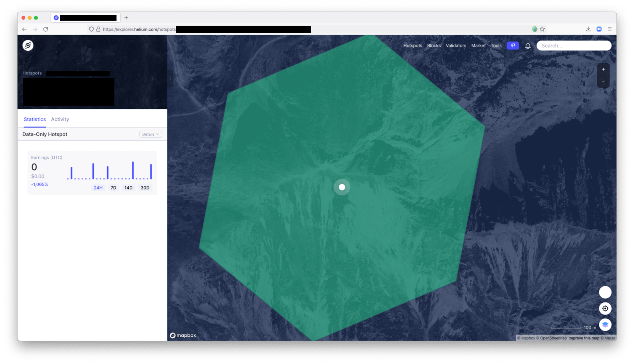Go to the Market page
Image resolution: width=634 pixels, height=364 pixels.
point(478,45)
